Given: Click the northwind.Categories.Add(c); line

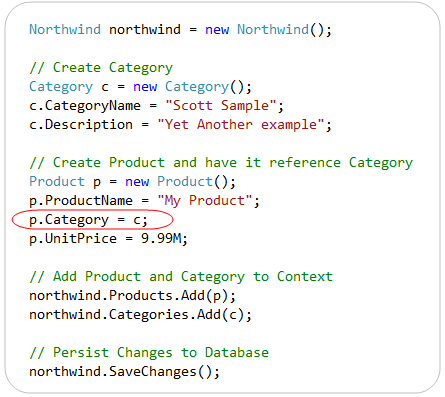Looking at the screenshot, I should [x=140, y=315].
